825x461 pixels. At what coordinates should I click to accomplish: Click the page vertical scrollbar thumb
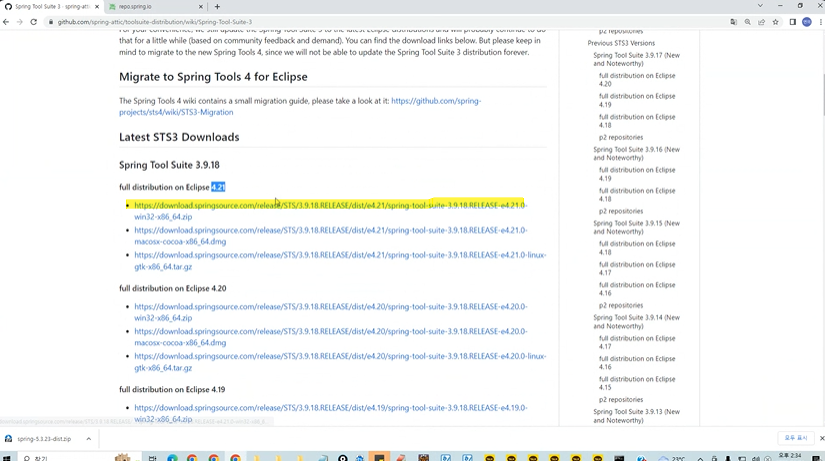coord(822,95)
